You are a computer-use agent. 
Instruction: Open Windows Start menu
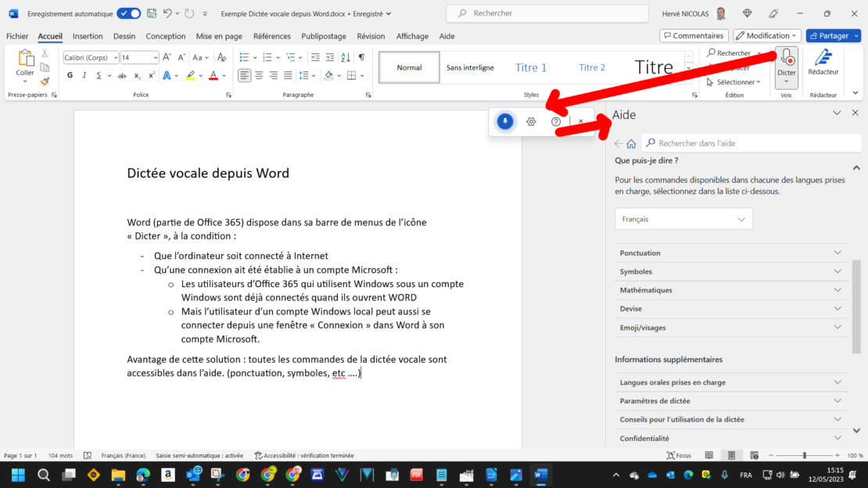point(18,475)
